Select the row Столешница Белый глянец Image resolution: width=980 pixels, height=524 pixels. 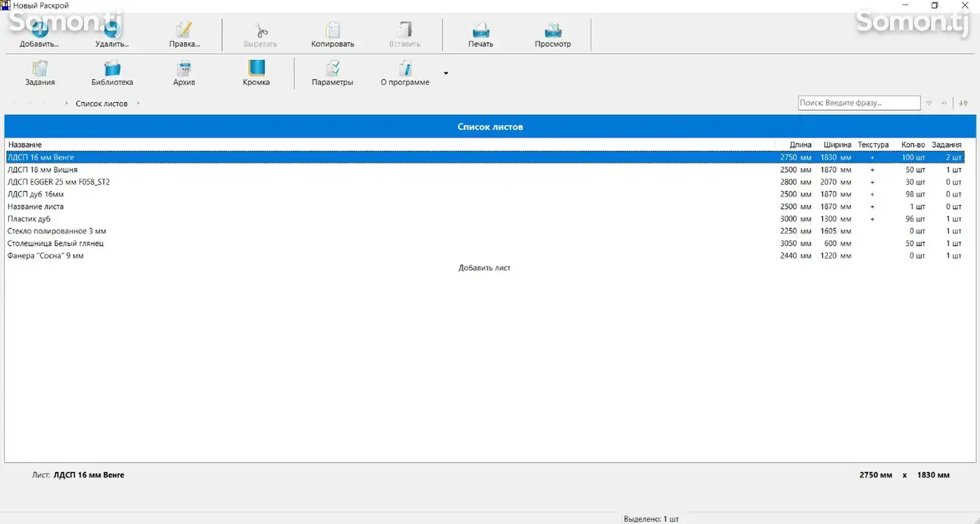485,243
